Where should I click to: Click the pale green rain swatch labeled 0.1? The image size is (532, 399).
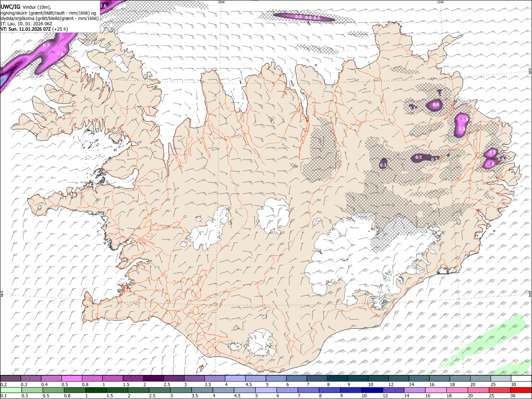coord(11,390)
